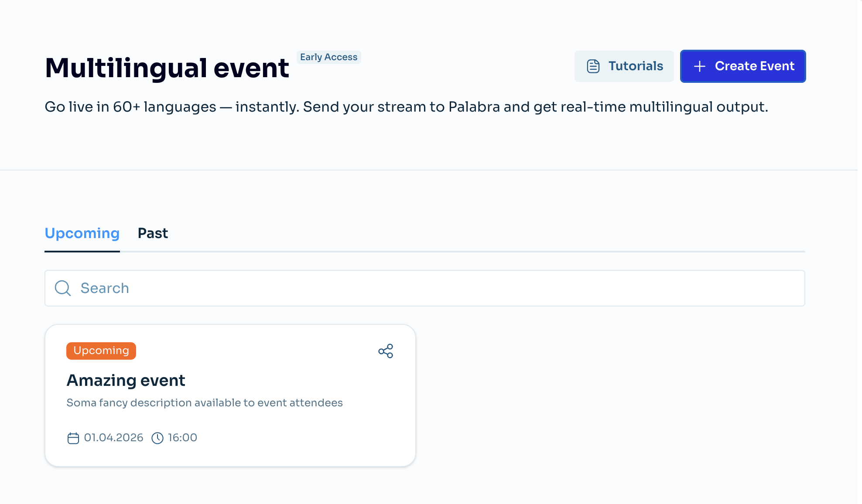Click the Multilingual event page heading
Viewport: 862px width, 504px height.
point(167,67)
